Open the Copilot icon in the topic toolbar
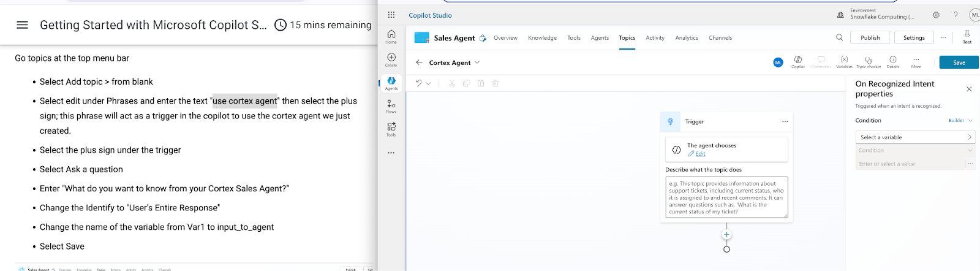The width and height of the screenshot is (980, 271). 797,62
